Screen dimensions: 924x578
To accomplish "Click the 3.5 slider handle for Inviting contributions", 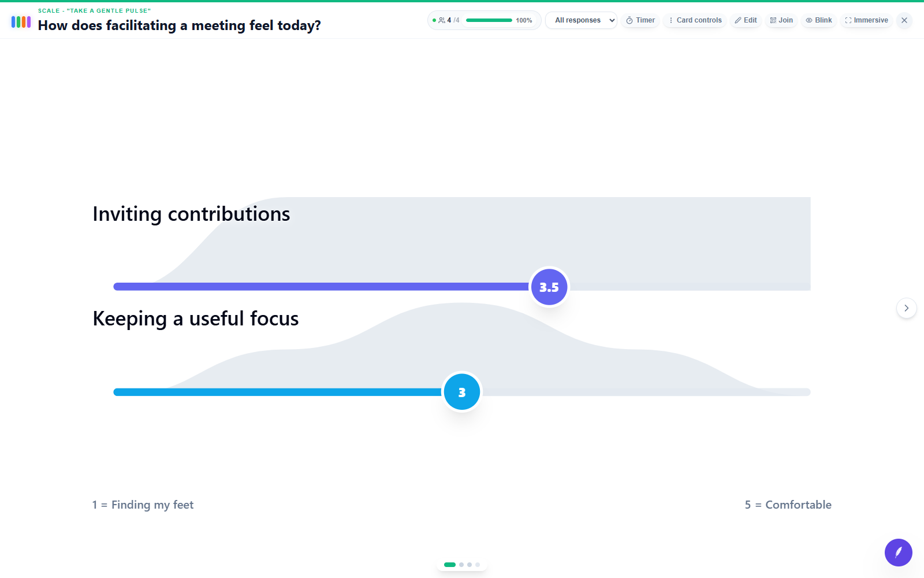I will [x=549, y=287].
